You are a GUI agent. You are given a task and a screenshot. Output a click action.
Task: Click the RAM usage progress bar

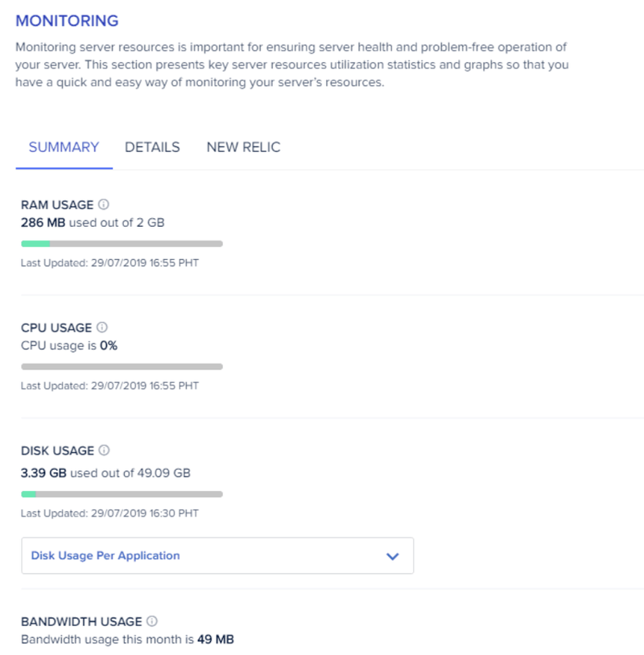pyautogui.click(x=122, y=244)
